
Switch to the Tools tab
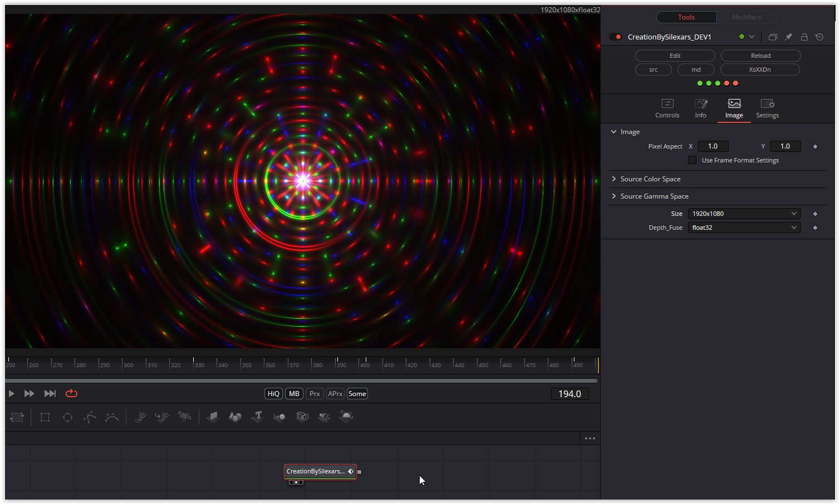[686, 17]
